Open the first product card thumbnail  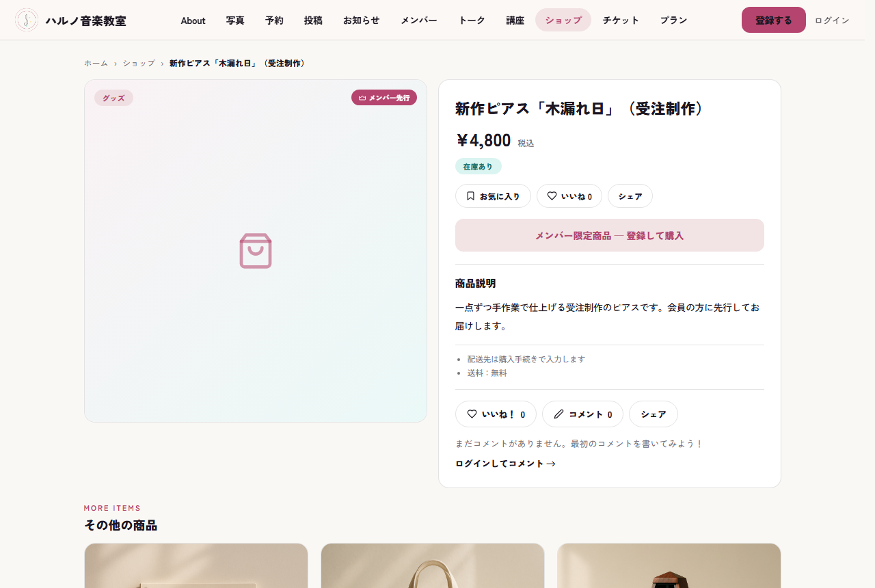196,565
